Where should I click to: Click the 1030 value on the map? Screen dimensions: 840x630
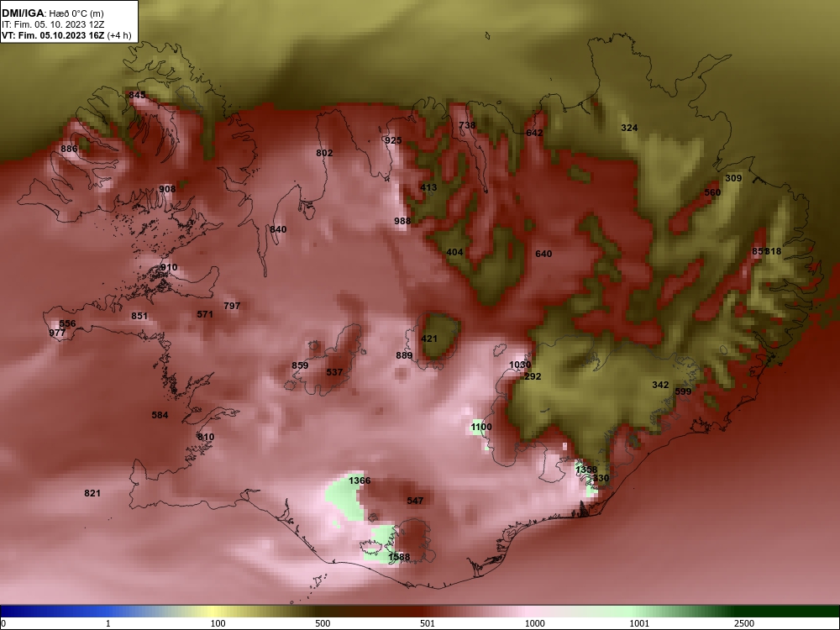point(520,365)
